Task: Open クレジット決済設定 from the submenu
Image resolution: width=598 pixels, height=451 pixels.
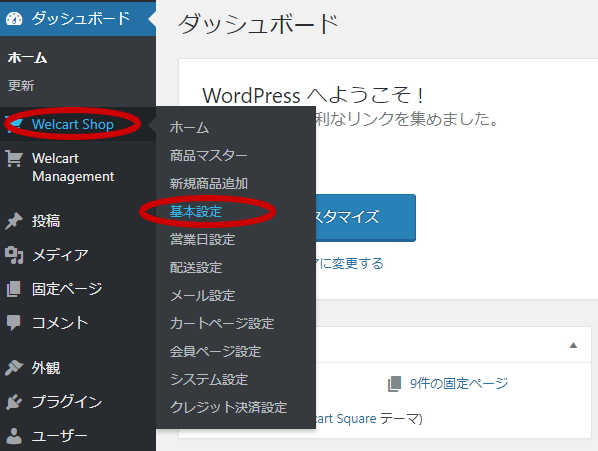Action: click(x=228, y=407)
